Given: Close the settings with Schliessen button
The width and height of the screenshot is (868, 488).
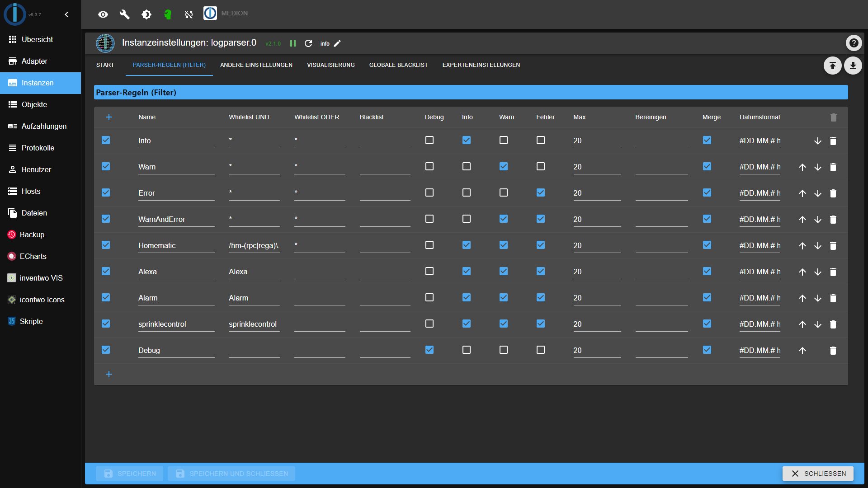Looking at the screenshot, I should click(x=818, y=474).
